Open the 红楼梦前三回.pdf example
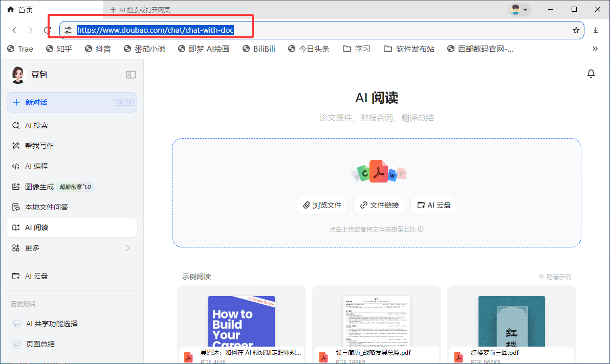 click(x=512, y=325)
